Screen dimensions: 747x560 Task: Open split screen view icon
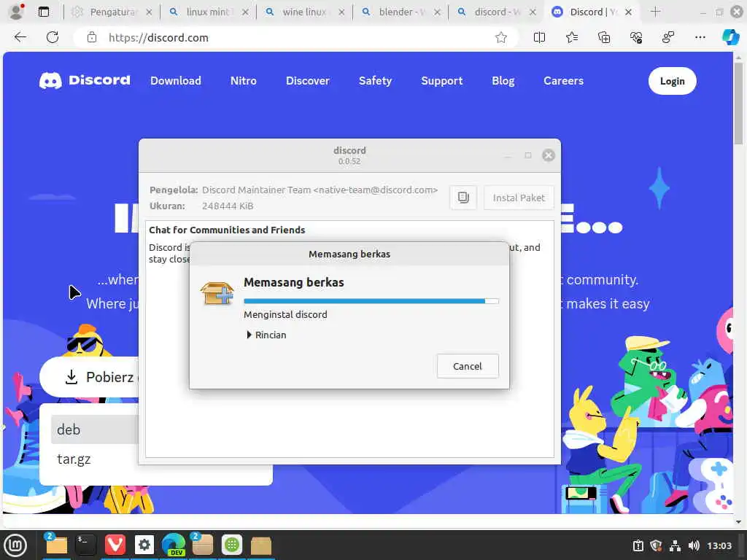pyautogui.click(x=539, y=38)
